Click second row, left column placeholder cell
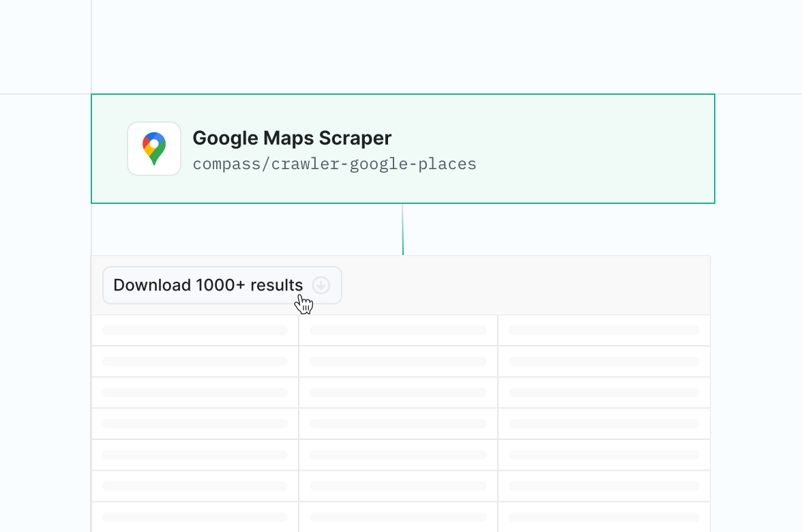The width and height of the screenshot is (802, 532). pos(195,361)
